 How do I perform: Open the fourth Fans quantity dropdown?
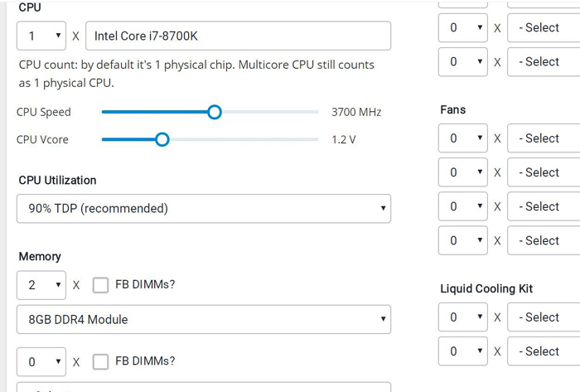(x=462, y=240)
